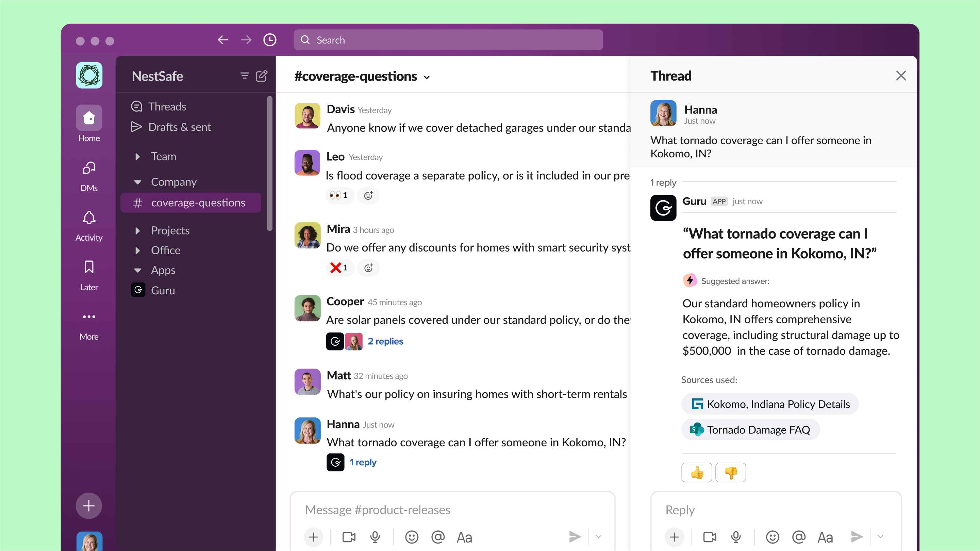
Task: Collapse the Company section
Action: tap(138, 182)
